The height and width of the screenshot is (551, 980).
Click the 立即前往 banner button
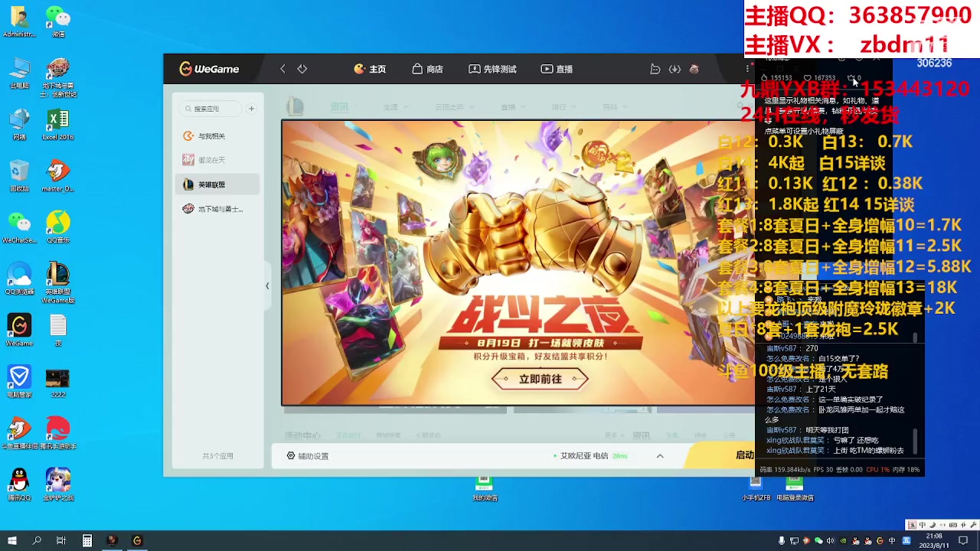pos(539,378)
